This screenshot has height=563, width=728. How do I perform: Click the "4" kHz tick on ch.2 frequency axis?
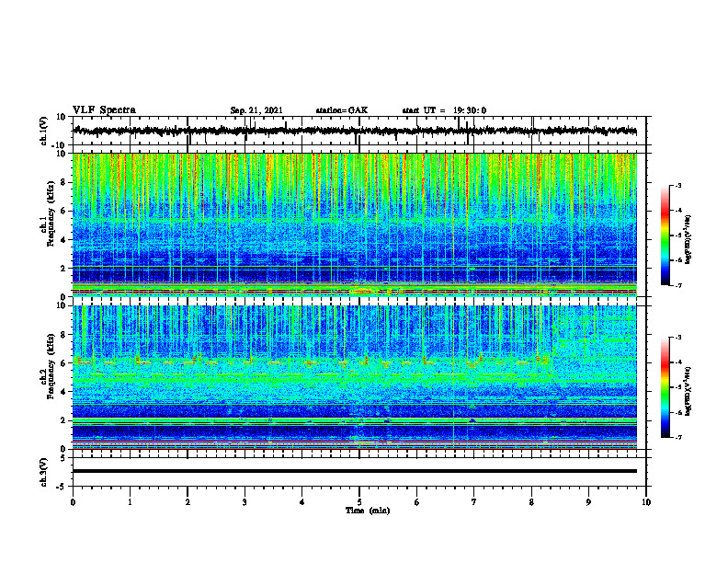coord(63,392)
